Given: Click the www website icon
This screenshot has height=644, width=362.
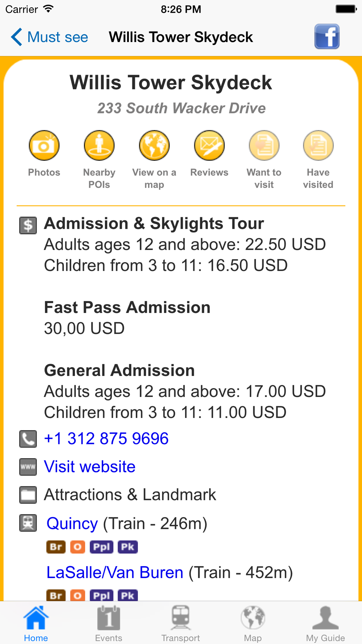Looking at the screenshot, I should 28,467.
